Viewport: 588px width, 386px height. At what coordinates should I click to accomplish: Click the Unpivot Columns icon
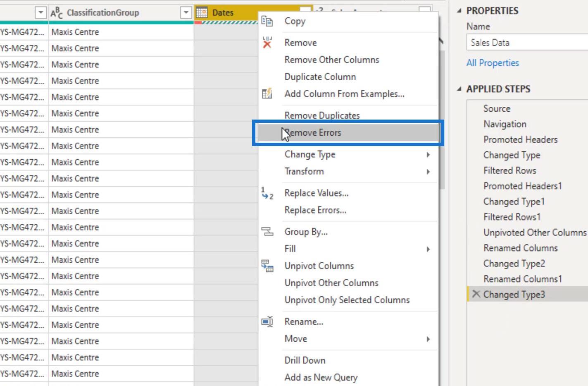click(x=267, y=266)
